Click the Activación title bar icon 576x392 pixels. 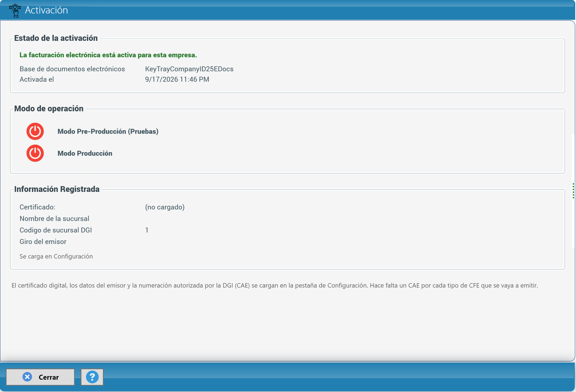click(x=15, y=10)
